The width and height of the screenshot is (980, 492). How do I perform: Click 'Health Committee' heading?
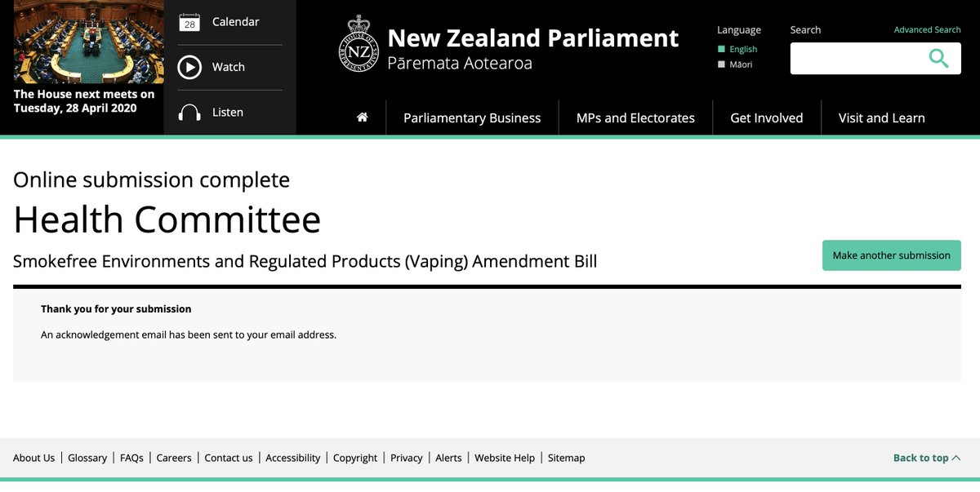(x=167, y=219)
